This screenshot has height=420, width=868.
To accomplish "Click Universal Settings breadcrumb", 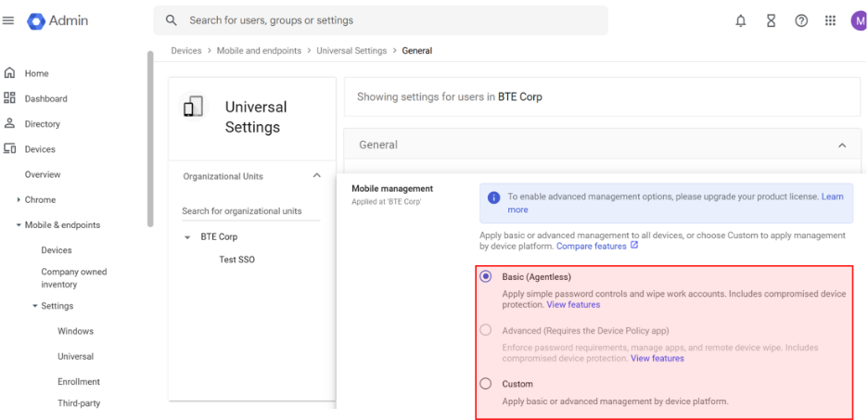I will (351, 50).
